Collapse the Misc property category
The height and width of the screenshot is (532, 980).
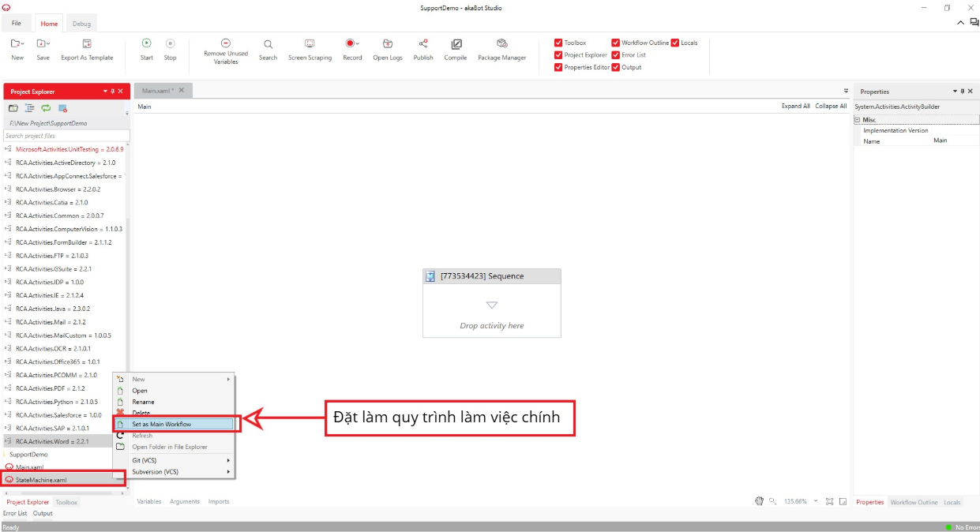click(858, 120)
